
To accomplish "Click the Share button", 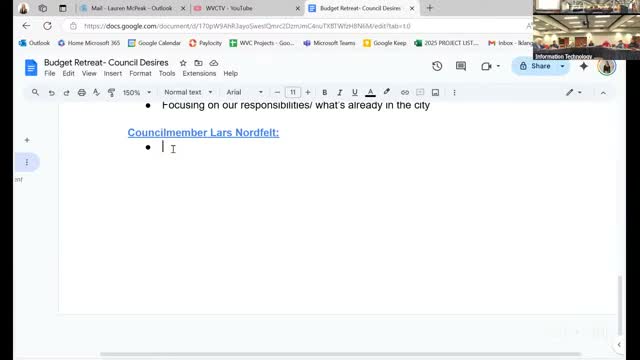I will (x=535, y=66).
